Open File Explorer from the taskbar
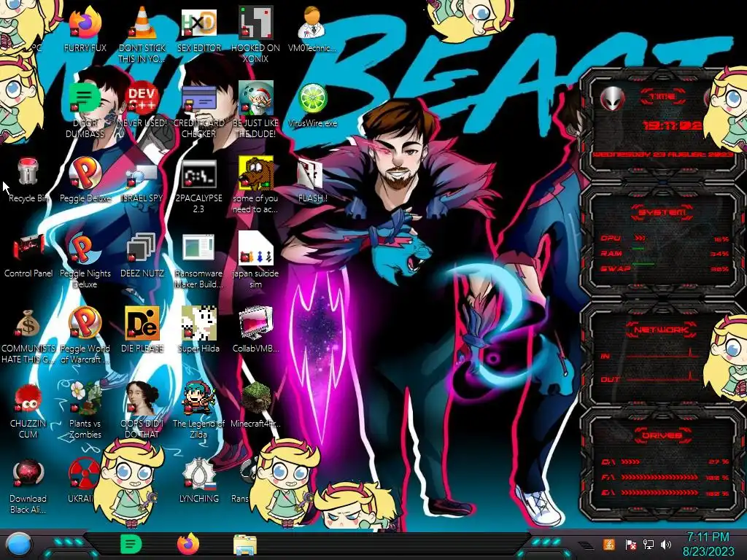Screen dimensions: 747x560 [245, 545]
